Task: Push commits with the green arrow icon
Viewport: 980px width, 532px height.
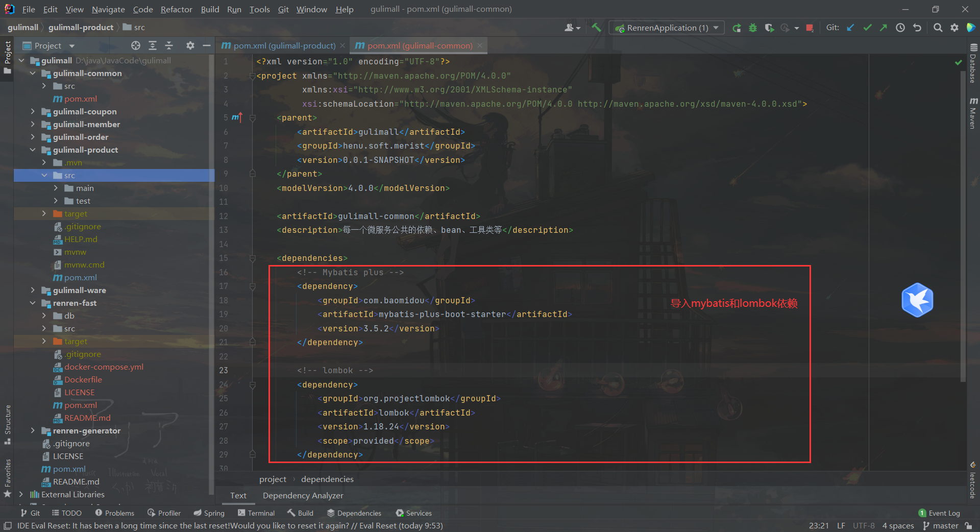Action: (884, 28)
